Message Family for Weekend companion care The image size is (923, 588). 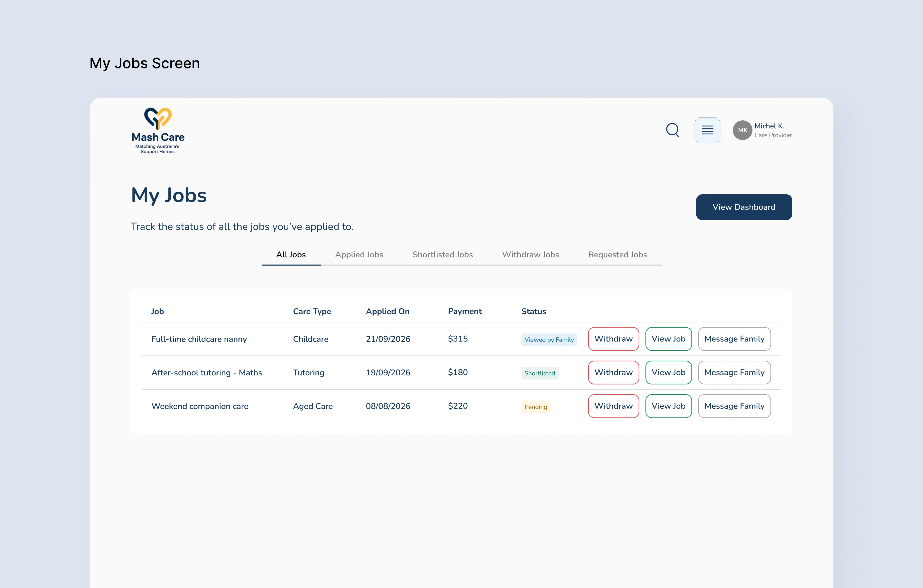coord(734,406)
